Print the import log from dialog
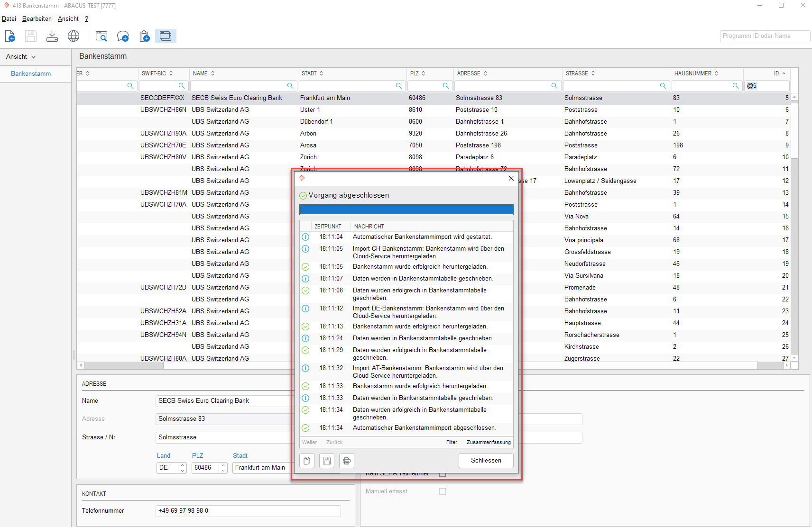The height and width of the screenshot is (527, 812). pyautogui.click(x=347, y=461)
